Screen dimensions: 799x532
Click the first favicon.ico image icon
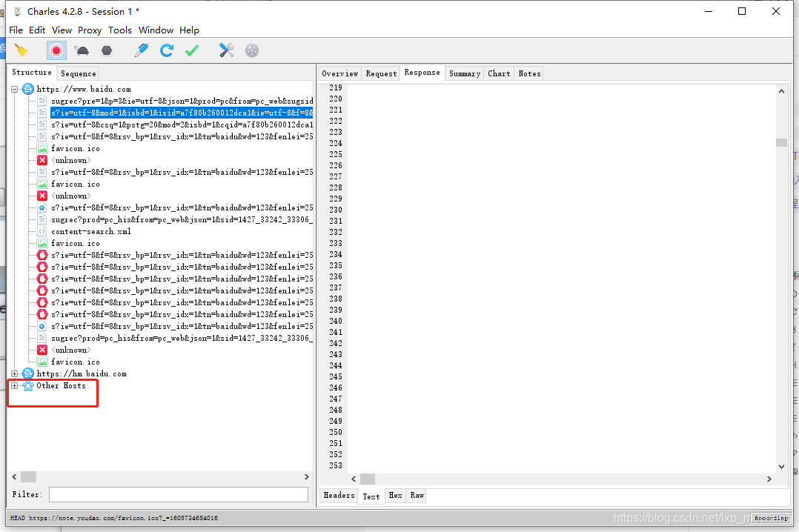coord(42,148)
